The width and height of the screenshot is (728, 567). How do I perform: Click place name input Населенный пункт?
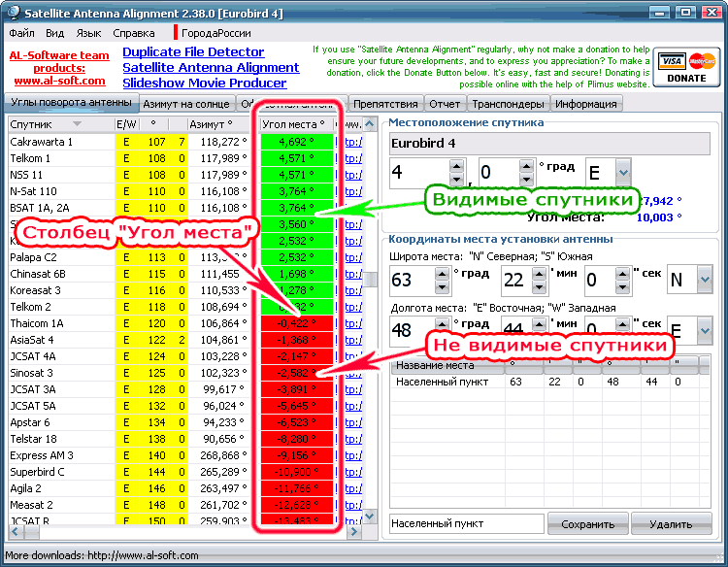point(467,524)
